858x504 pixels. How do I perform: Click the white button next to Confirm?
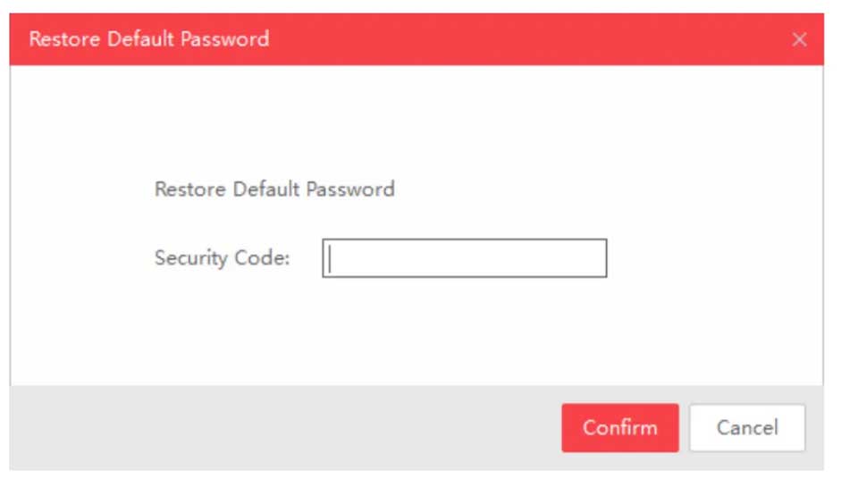tap(747, 427)
